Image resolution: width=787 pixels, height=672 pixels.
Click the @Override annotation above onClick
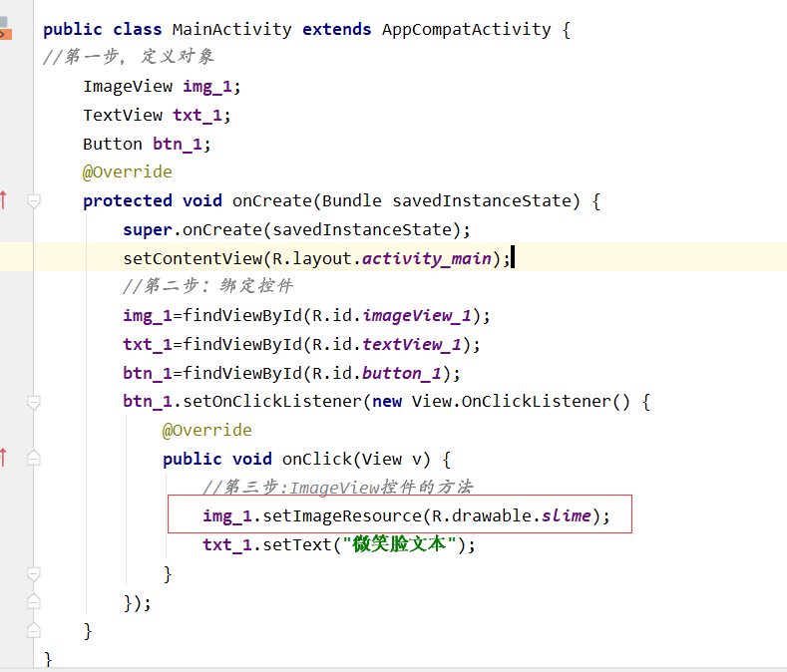(206, 430)
